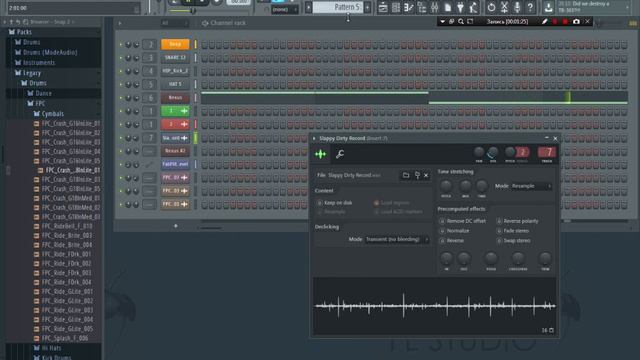
Task: Mute the SNARE 12 channel LED
Action: tap(121, 58)
